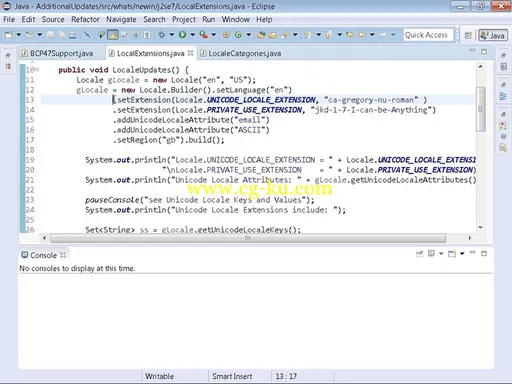This screenshot has width=512, height=384.
Task: Open the Window menu
Action: (236, 19)
